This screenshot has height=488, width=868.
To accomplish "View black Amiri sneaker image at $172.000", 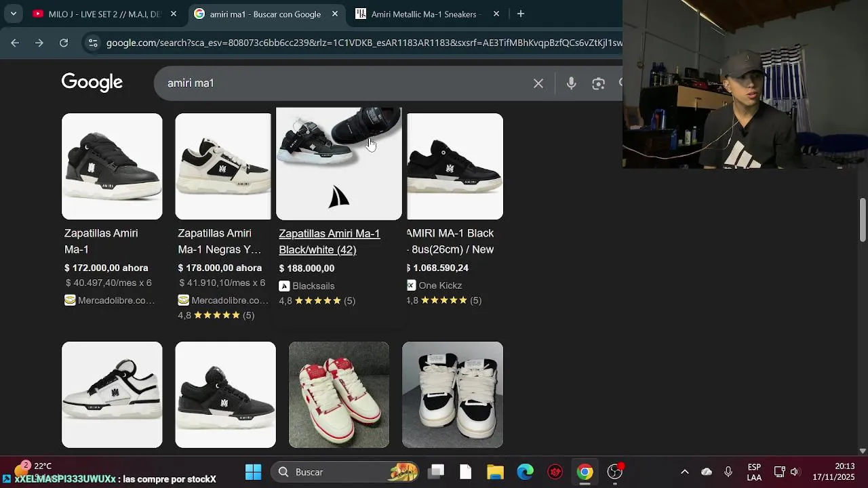I will tap(112, 166).
